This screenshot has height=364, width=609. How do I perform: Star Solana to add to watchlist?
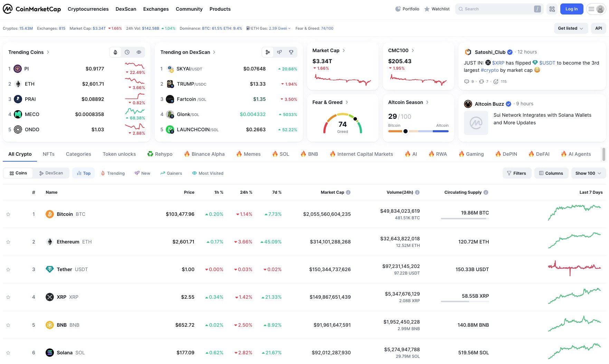8,353
